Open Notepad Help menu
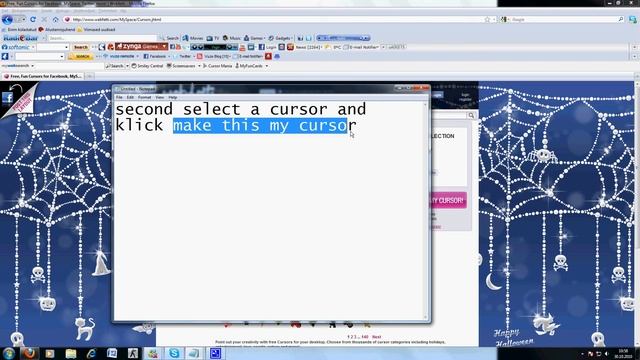 173,97
